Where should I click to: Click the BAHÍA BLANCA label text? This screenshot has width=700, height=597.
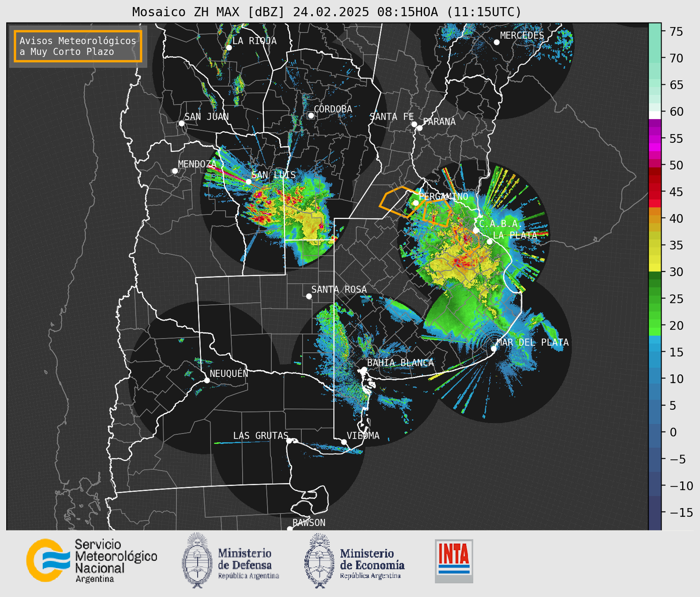pyautogui.click(x=400, y=363)
